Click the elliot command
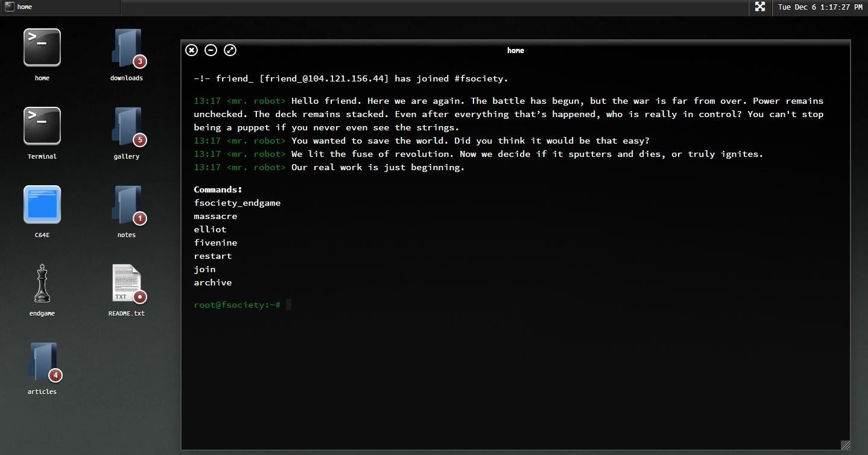The width and height of the screenshot is (868, 455). (210, 229)
